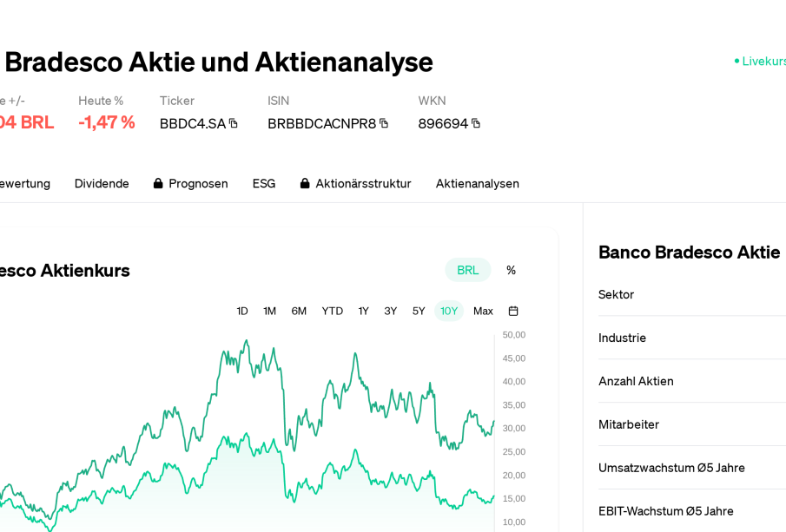Choose the Max chart time range
Viewport: 786px width, 532px height.
[x=483, y=311]
